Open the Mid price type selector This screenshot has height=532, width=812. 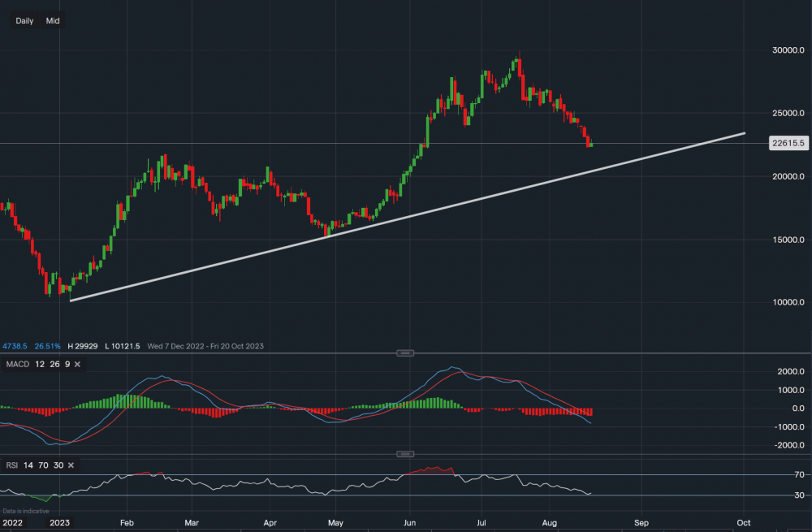coord(53,21)
